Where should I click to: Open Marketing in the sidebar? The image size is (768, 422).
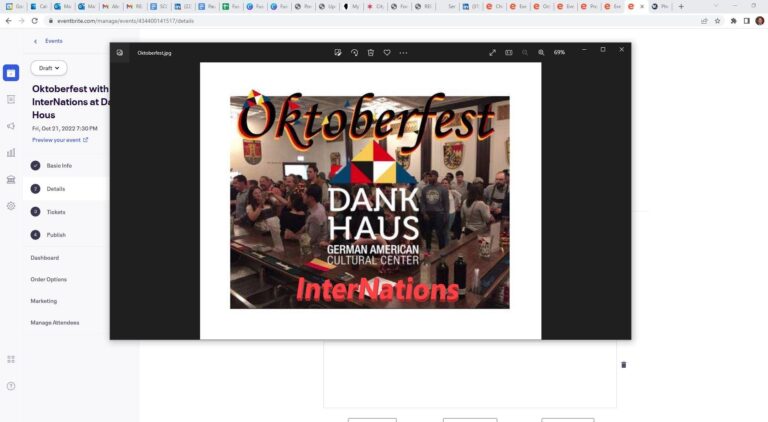pyautogui.click(x=44, y=301)
